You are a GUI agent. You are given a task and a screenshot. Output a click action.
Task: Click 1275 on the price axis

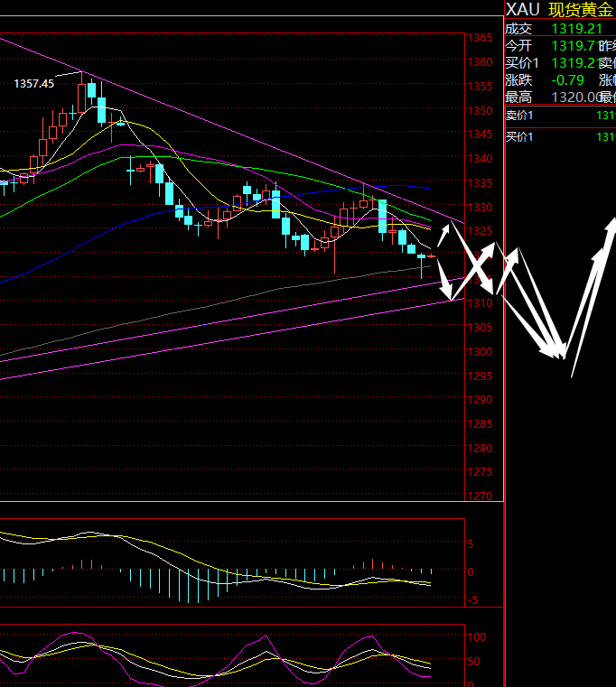coord(481,472)
